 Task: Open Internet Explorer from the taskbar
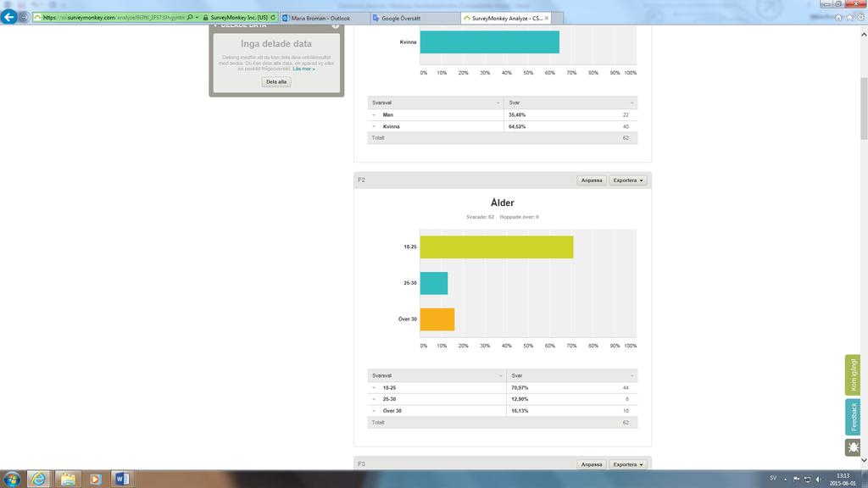39,480
